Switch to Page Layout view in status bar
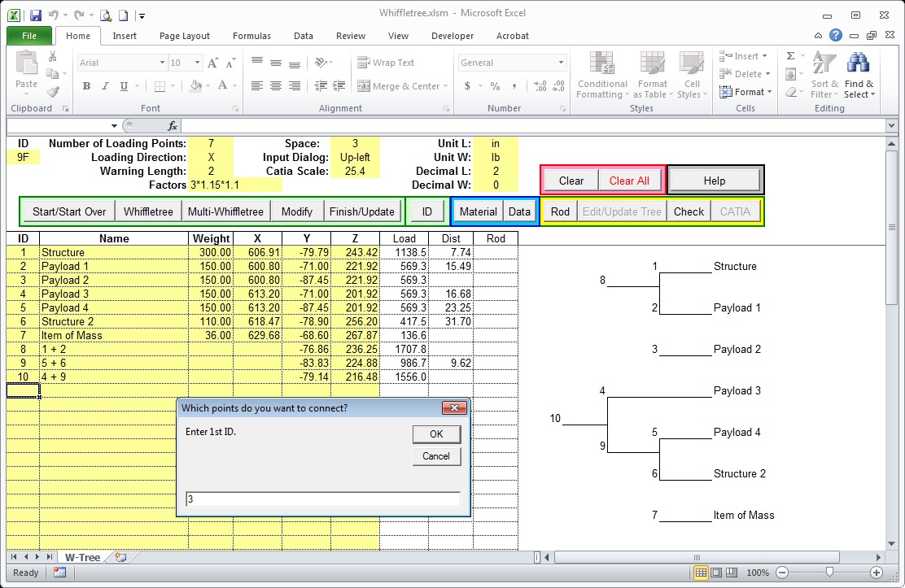The height and width of the screenshot is (588, 905). click(716, 573)
